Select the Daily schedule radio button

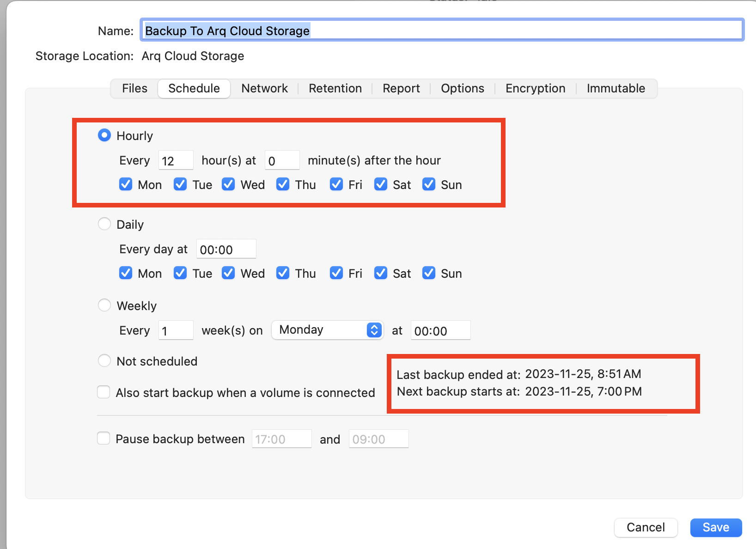click(x=104, y=224)
